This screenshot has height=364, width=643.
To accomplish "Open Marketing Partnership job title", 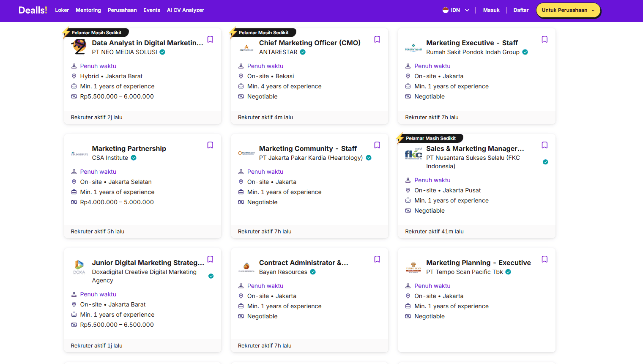I will [129, 148].
